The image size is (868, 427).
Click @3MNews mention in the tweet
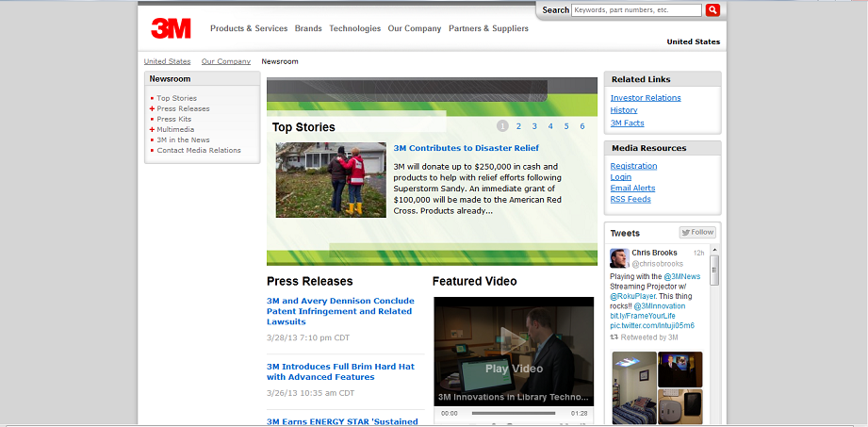coord(682,276)
